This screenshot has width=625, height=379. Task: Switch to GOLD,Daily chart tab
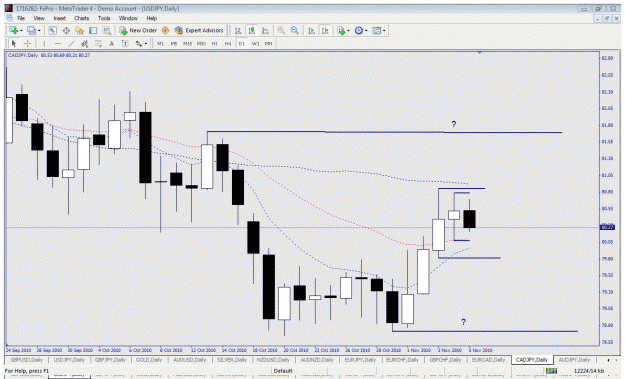tap(148, 359)
